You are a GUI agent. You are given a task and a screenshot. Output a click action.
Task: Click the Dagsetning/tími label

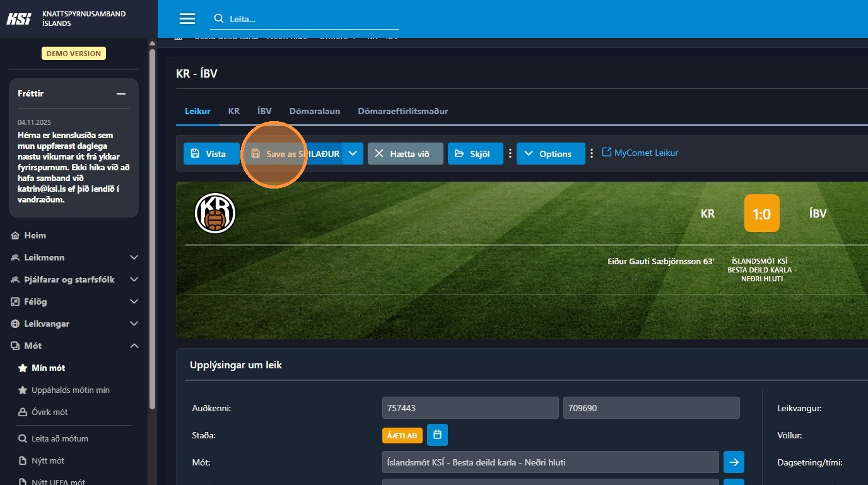click(x=811, y=462)
